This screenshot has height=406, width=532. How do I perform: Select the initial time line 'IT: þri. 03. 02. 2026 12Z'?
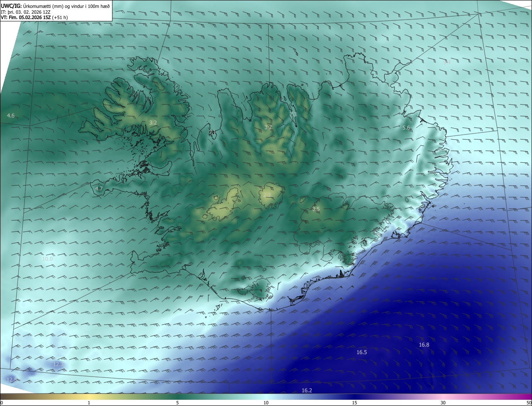click(26, 12)
